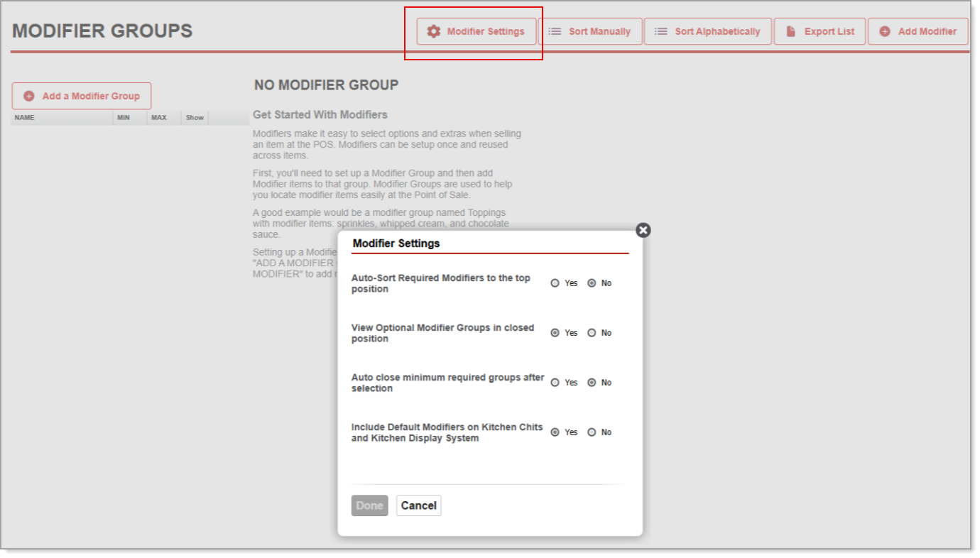Image resolution: width=980 pixels, height=558 pixels.
Task: Select Yes for Auto close minimum required groups
Action: [x=555, y=382]
